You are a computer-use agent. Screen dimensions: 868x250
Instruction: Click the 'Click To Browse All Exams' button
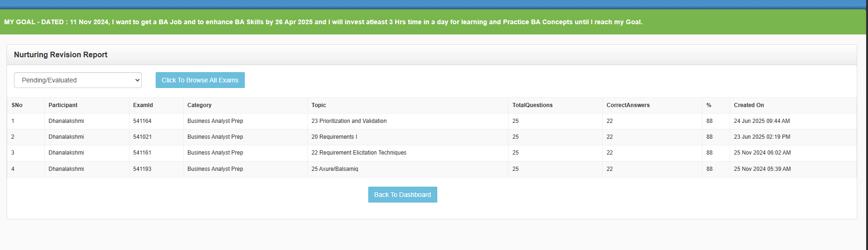[200, 80]
